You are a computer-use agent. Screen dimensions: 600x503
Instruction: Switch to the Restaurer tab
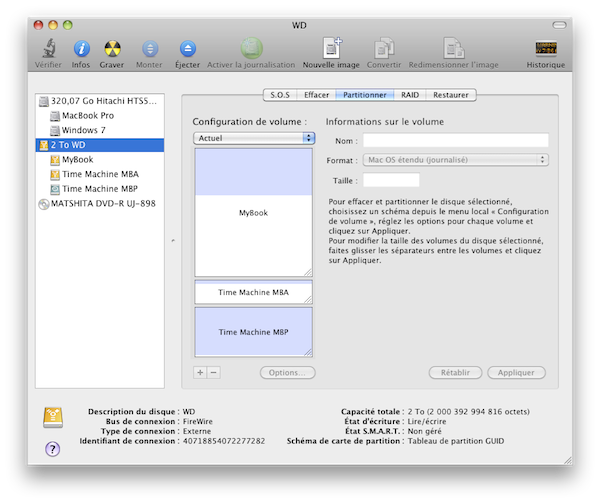coord(451,95)
